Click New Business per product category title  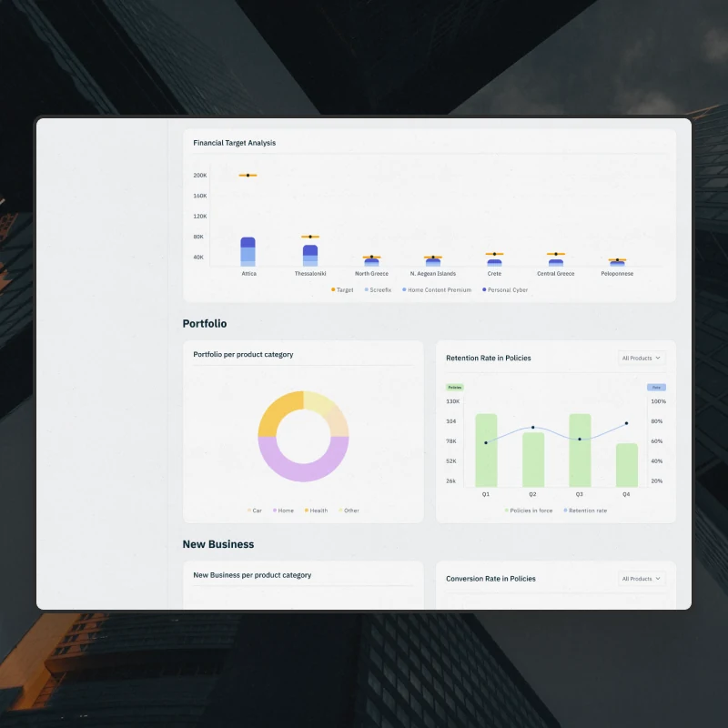coord(252,575)
